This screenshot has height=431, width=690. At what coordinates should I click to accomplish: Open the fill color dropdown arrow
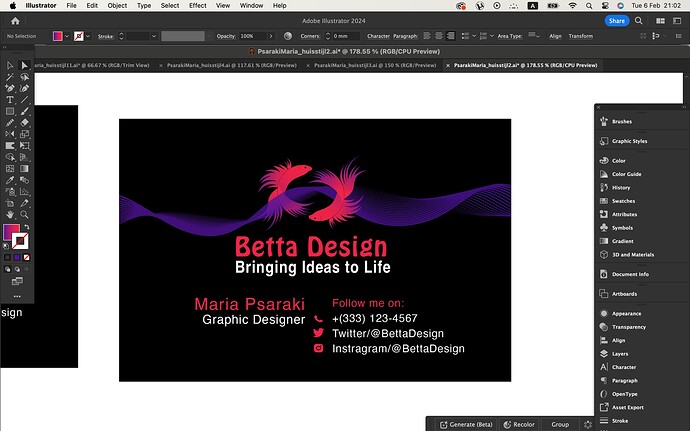click(67, 36)
